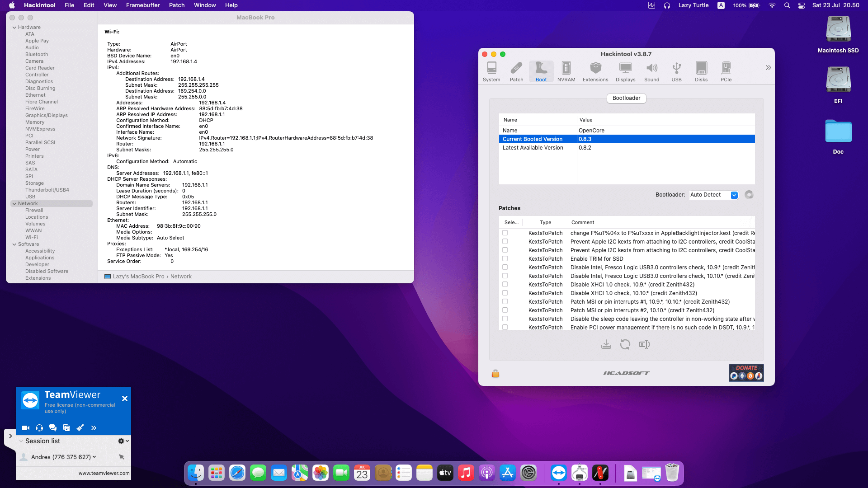Image resolution: width=868 pixels, height=488 pixels.
Task: Open Launchpad from the Dock
Action: (217, 473)
